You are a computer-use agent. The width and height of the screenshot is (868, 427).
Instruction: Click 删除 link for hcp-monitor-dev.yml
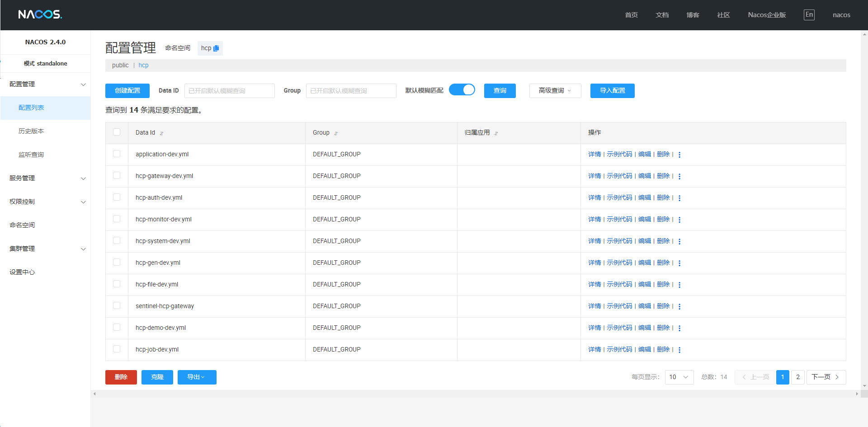[x=663, y=220]
